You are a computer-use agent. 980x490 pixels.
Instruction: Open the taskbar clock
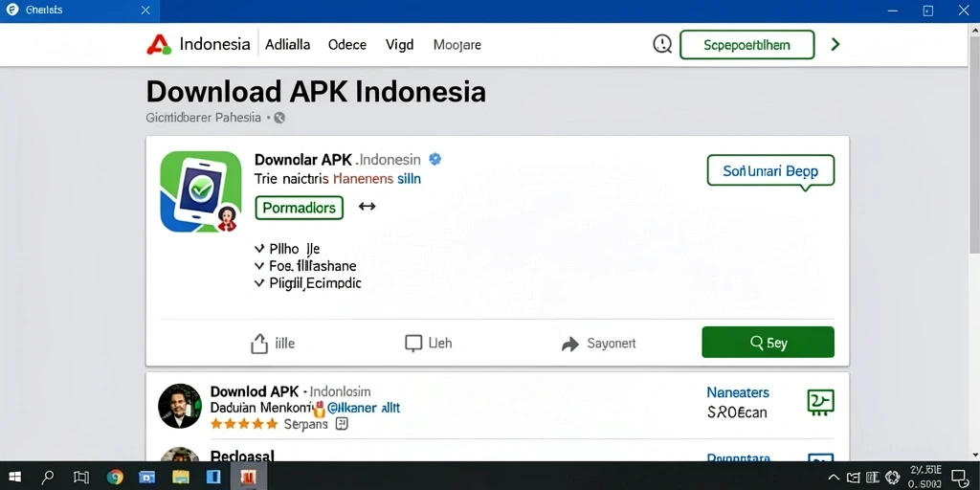click(x=926, y=477)
